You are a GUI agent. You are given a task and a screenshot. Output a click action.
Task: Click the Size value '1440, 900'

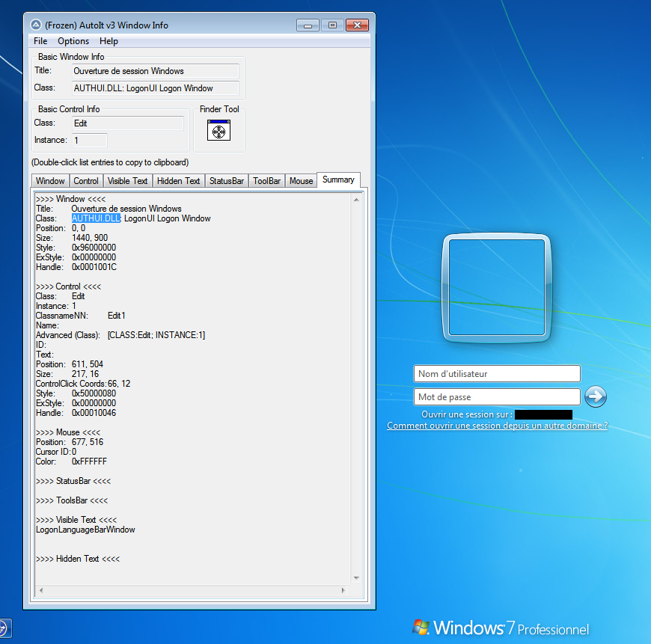[90, 238]
